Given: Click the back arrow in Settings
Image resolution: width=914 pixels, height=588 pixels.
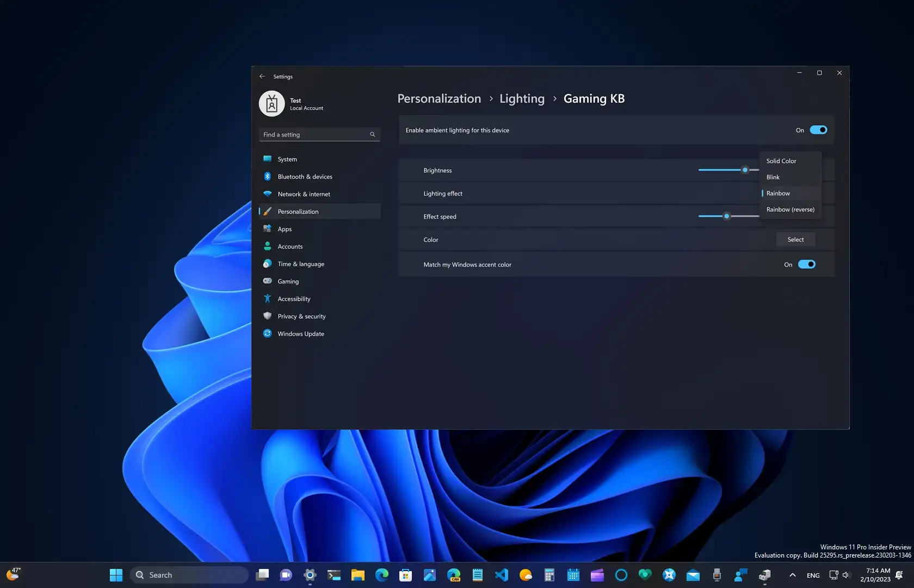Looking at the screenshot, I should coord(262,76).
